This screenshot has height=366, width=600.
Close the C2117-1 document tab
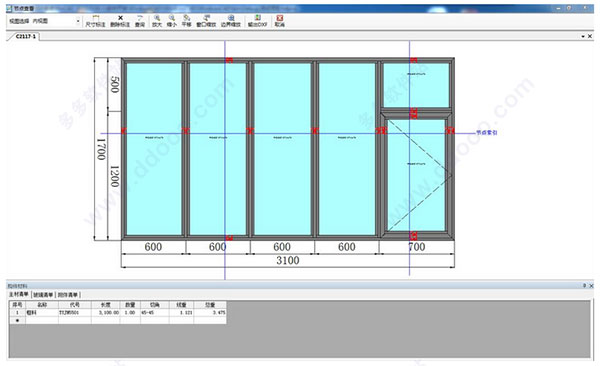pyautogui.click(x=590, y=36)
